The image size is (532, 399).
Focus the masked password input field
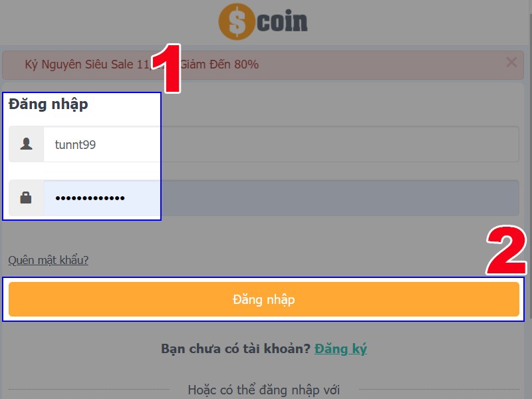(281, 198)
